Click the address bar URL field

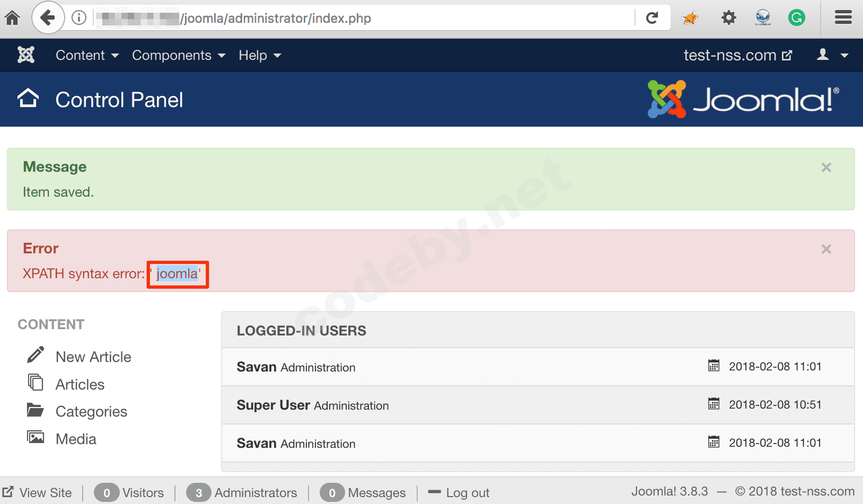point(364,18)
